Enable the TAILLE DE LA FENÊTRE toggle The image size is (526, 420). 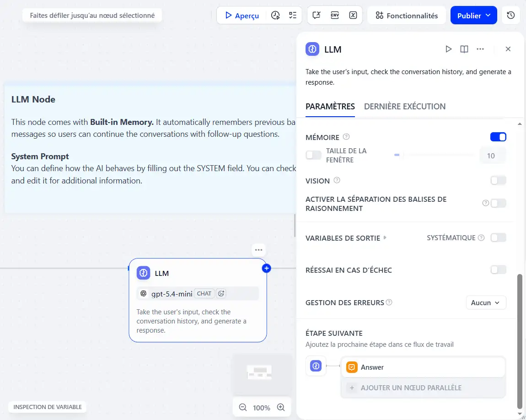coord(313,155)
